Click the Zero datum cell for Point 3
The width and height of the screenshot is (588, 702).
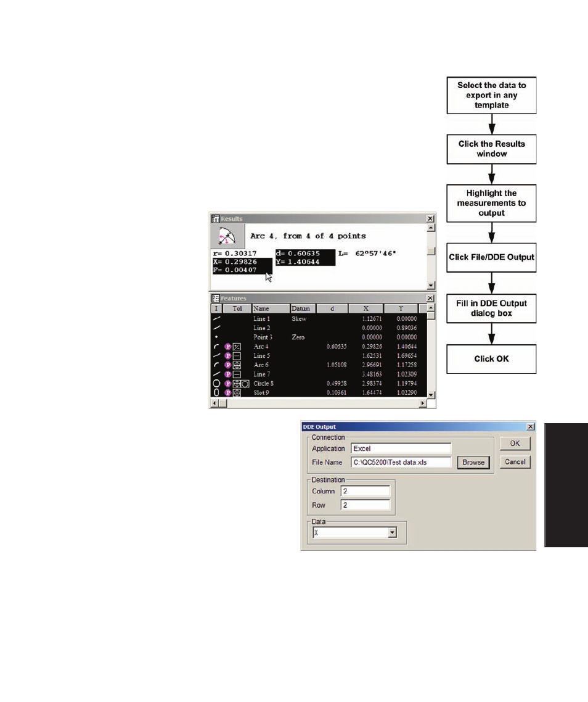298,337
